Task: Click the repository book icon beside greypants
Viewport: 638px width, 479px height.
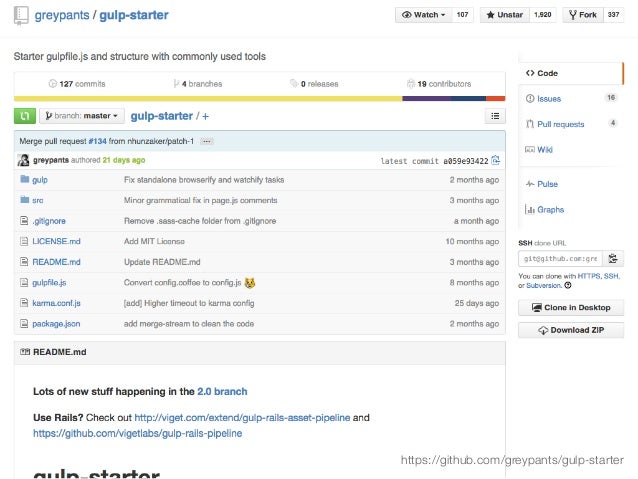Action: tap(21, 15)
